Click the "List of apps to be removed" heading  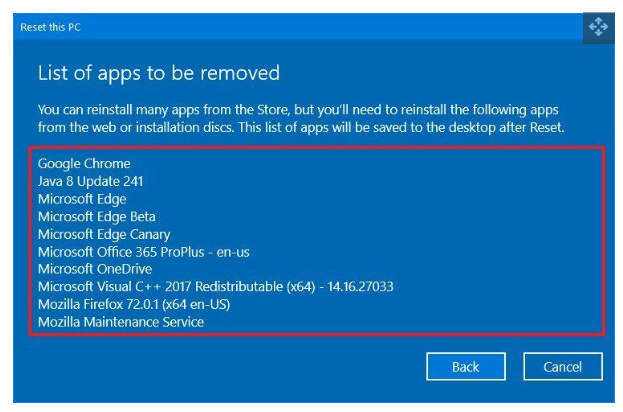point(159,73)
